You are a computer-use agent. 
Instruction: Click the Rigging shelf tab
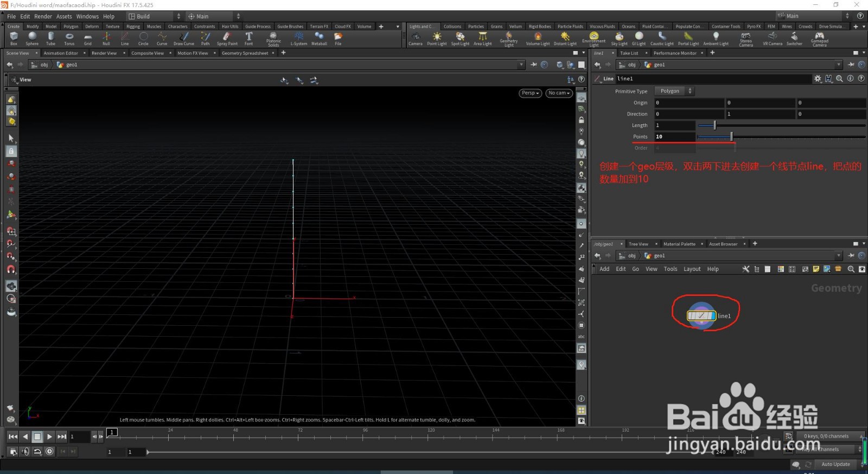(x=133, y=26)
